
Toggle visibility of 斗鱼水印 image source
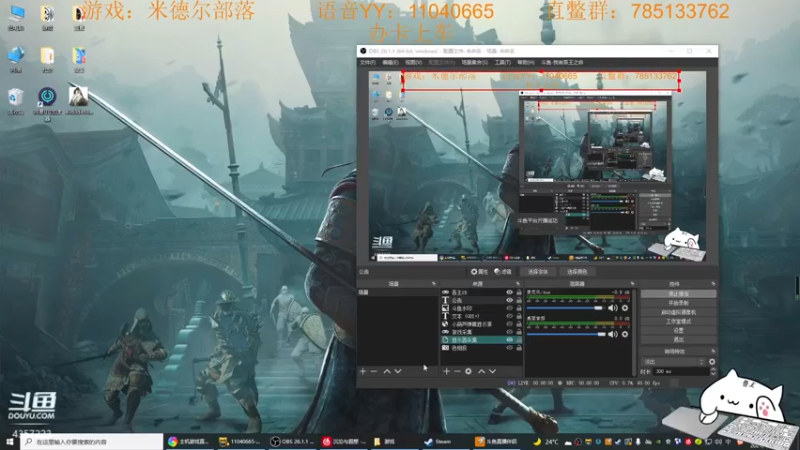tap(509, 308)
